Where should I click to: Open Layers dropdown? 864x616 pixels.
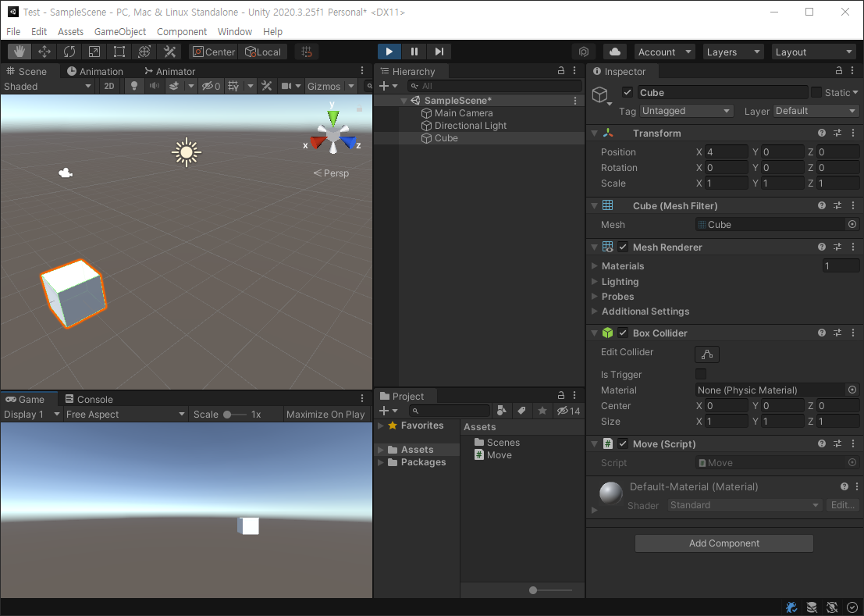tap(733, 52)
